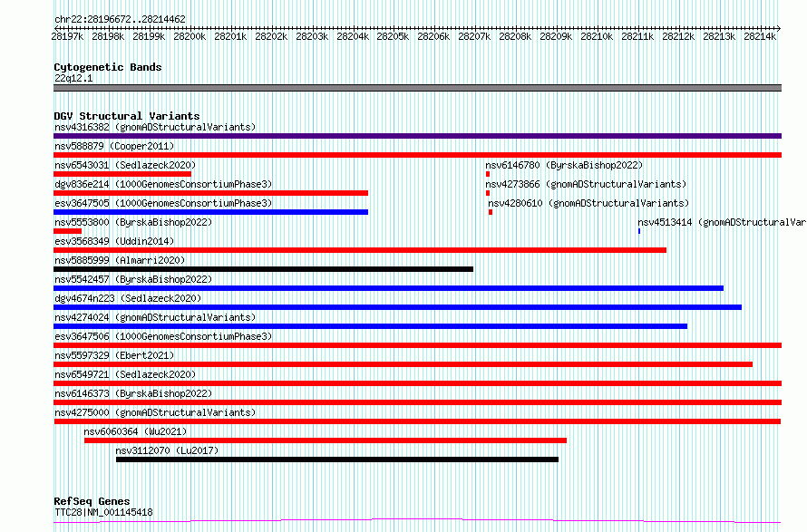Open nsv5597329 (Ebert2021) variant label
Image resolution: width=807 pixels, height=532 pixels.
point(114,355)
